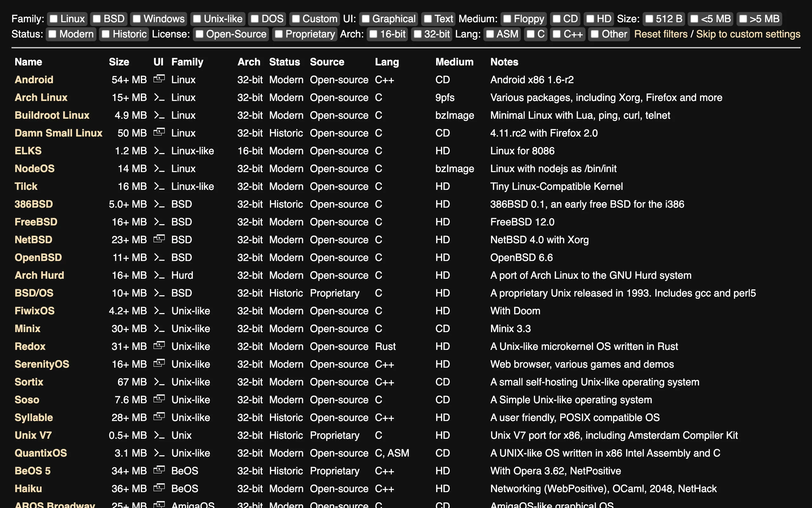This screenshot has width=812, height=508.
Task: Click the terminal icon in the Buildroot Linux row
Action: point(159,115)
